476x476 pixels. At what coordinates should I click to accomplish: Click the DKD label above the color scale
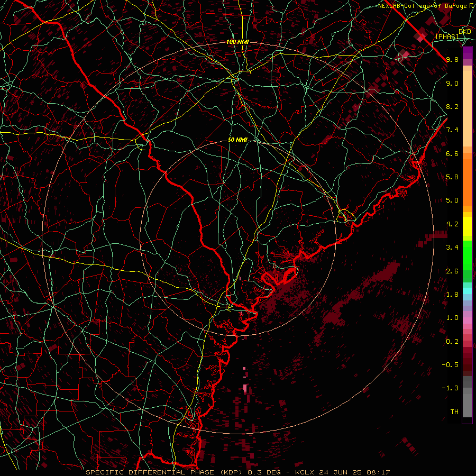click(x=465, y=32)
